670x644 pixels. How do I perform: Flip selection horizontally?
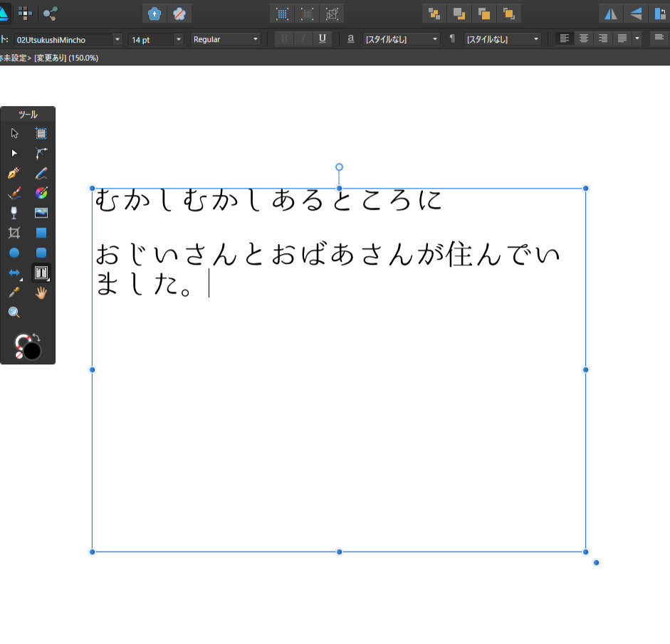coord(611,14)
